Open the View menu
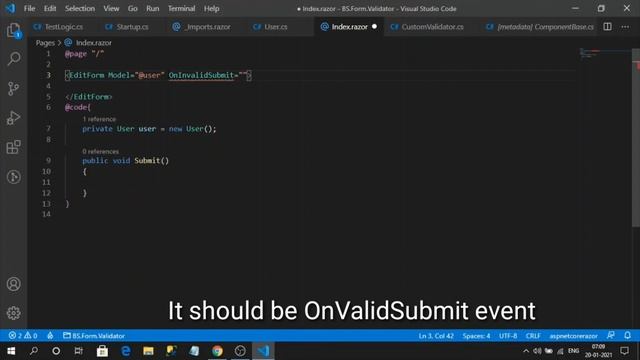Screen dimensions: 640x360 pos(111,8)
